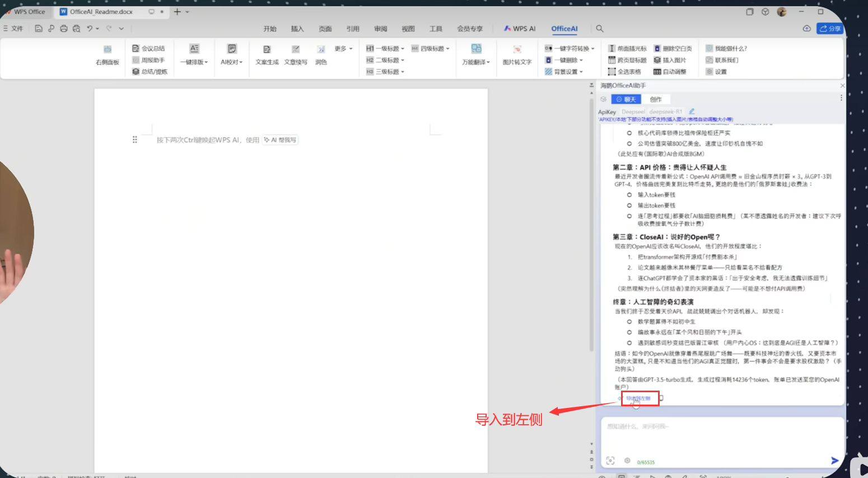Click the 插入图片 insert image tool
This screenshot has height=478, width=868.
[x=670, y=60]
